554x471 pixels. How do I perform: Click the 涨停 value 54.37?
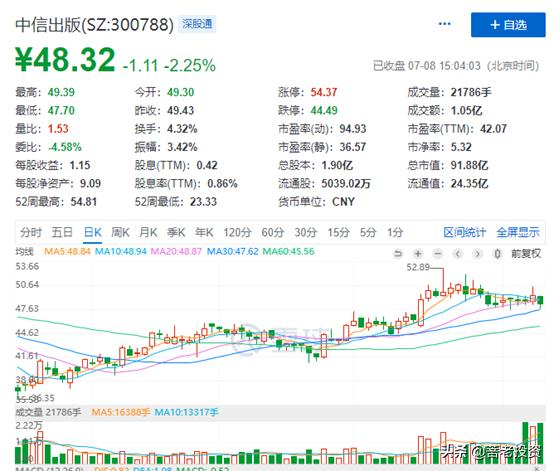(x=324, y=92)
